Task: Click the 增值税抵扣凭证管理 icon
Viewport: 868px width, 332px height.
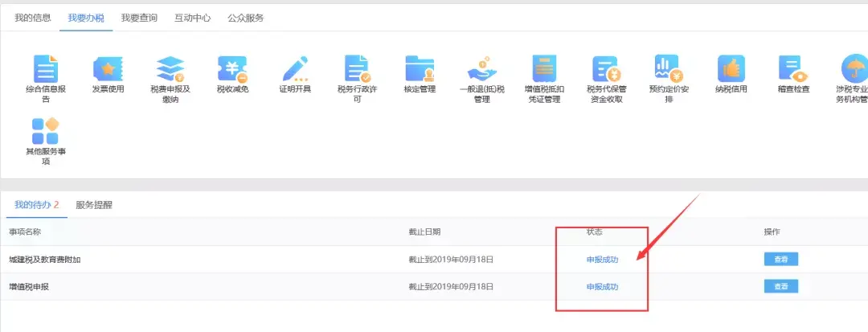Action: click(x=544, y=69)
